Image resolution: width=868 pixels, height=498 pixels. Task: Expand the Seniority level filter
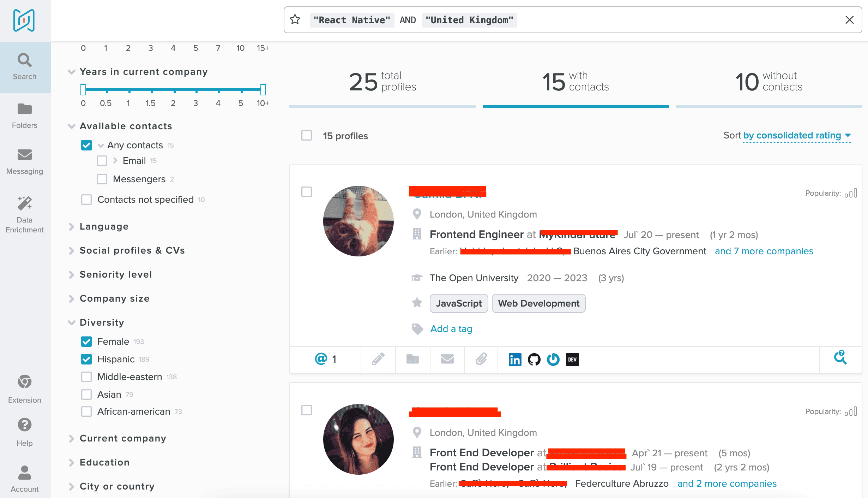pos(116,274)
